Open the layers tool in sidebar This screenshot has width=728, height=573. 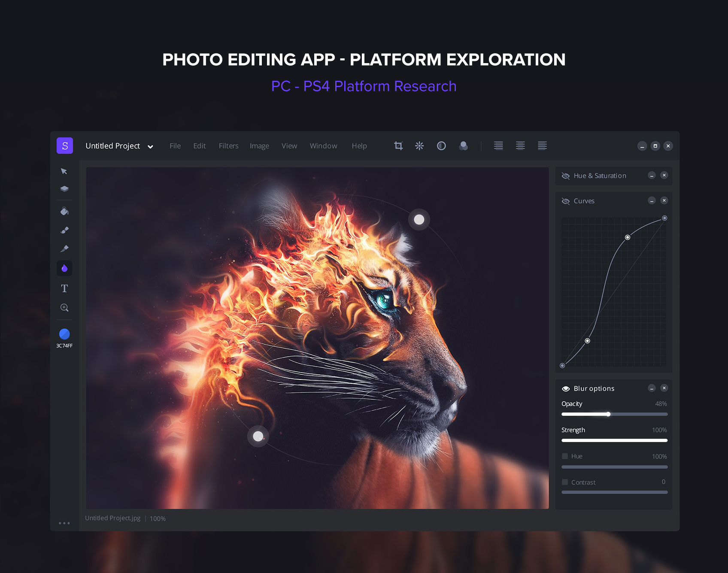click(x=64, y=189)
